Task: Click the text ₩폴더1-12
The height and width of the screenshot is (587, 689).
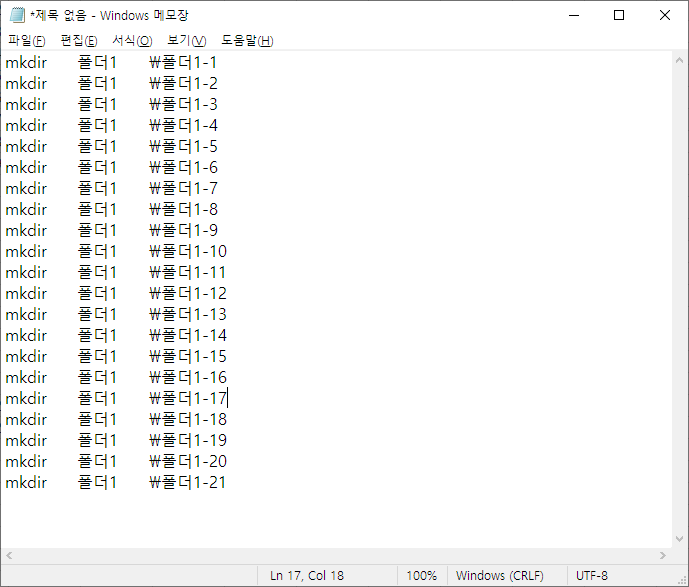Action: pos(188,293)
